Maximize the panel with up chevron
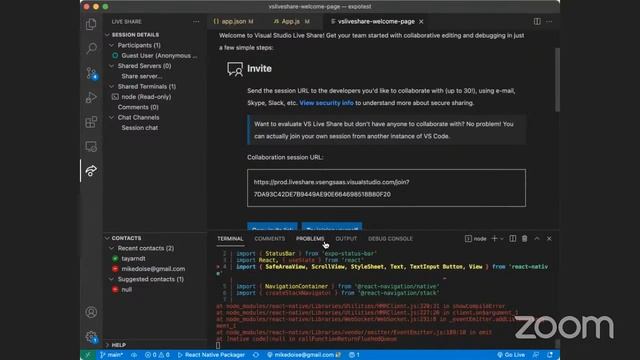Screen dimensions: 640x360 (x=537, y=239)
